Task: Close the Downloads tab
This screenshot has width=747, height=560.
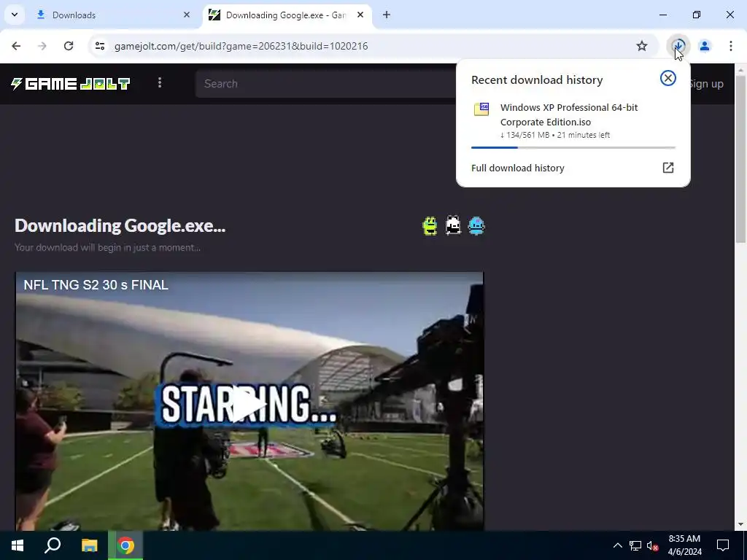Action: click(x=187, y=15)
